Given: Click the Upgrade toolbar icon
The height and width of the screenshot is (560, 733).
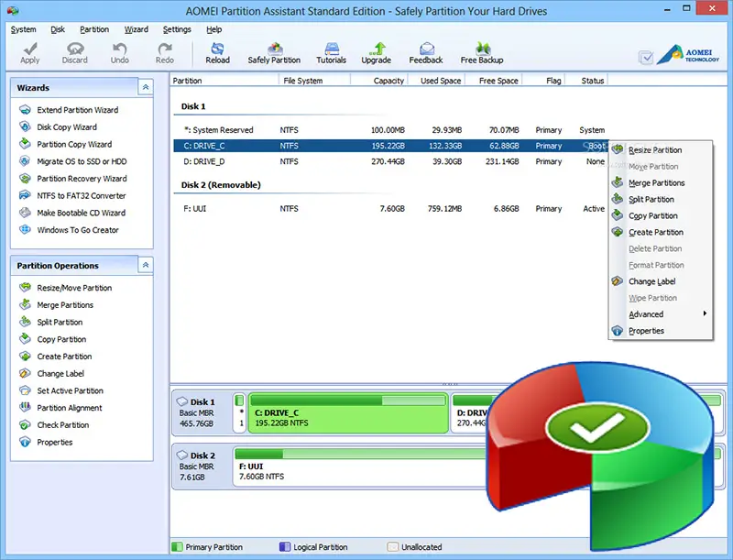Looking at the screenshot, I should tap(376, 52).
